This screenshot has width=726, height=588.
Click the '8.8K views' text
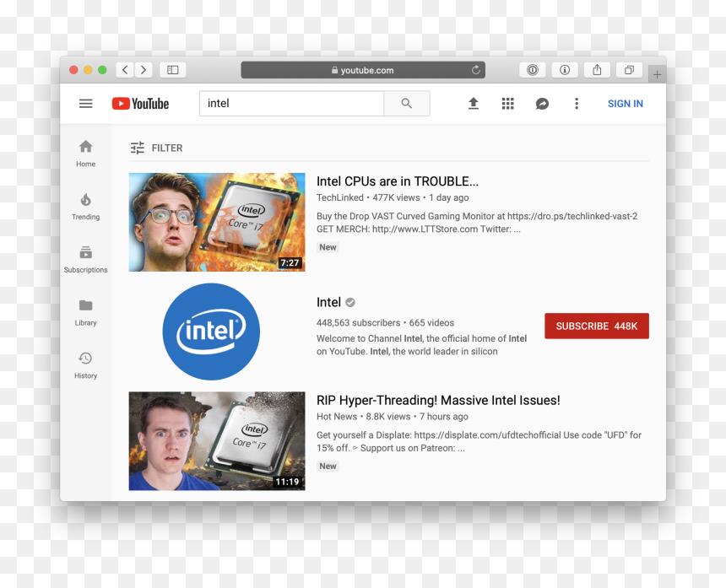coord(388,417)
